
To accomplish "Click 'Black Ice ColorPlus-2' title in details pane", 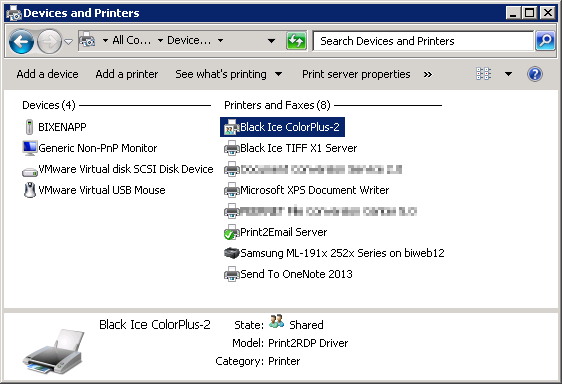I will pos(155,324).
